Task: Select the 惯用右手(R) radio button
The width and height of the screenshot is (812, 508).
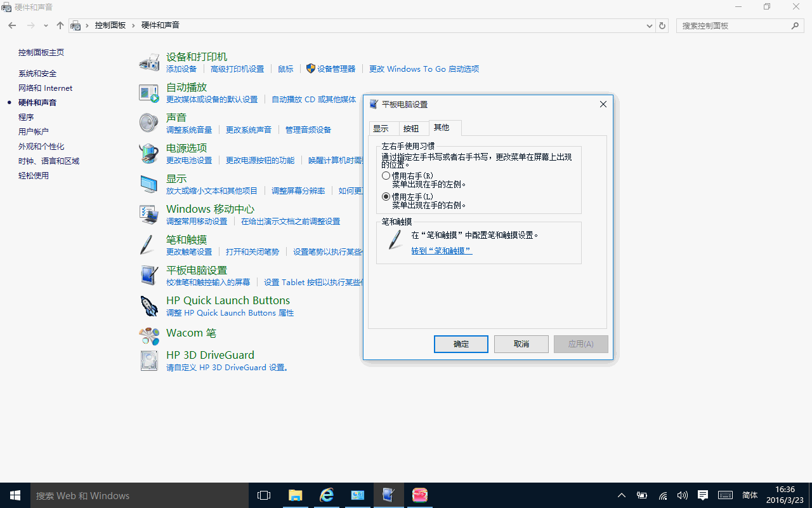Action: point(386,176)
